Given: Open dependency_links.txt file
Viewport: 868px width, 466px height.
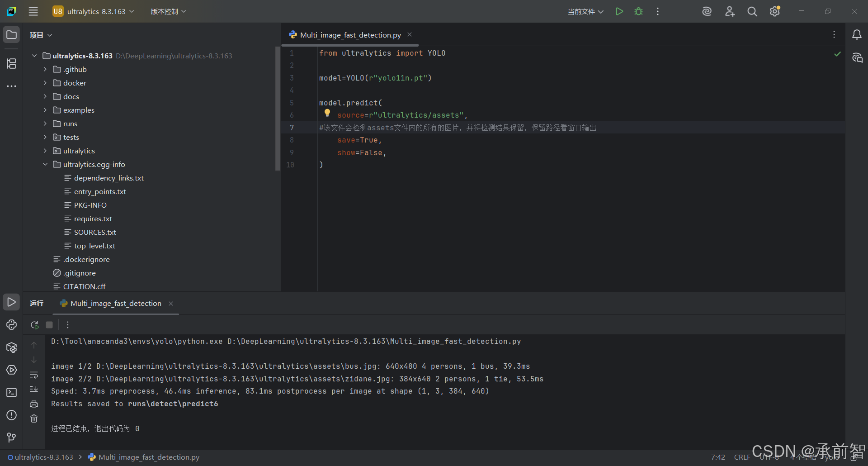Looking at the screenshot, I should click(108, 178).
